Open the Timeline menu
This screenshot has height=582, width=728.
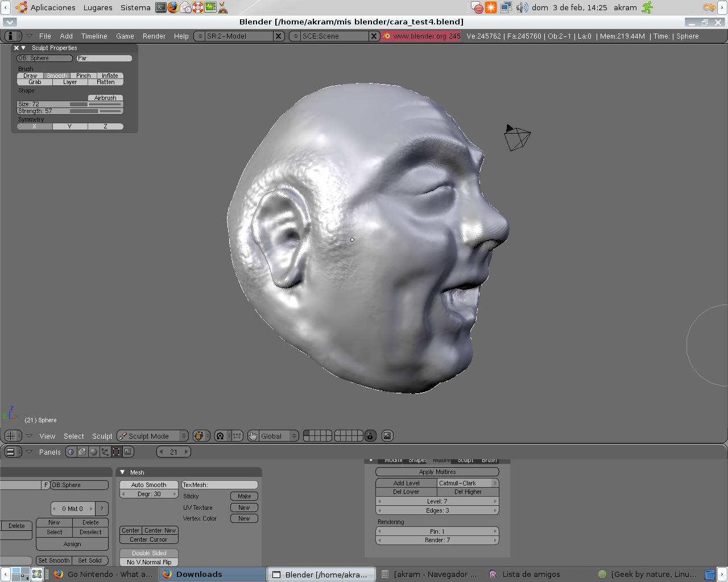pyautogui.click(x=94, y=36)
